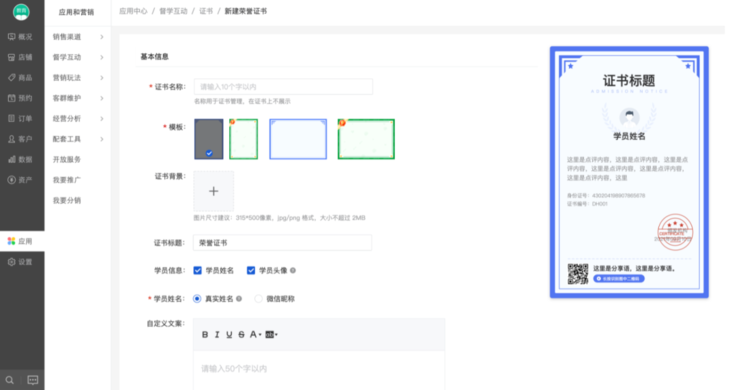
Task: Go to 订单 in the left sidebar
Action: [20, 119]
